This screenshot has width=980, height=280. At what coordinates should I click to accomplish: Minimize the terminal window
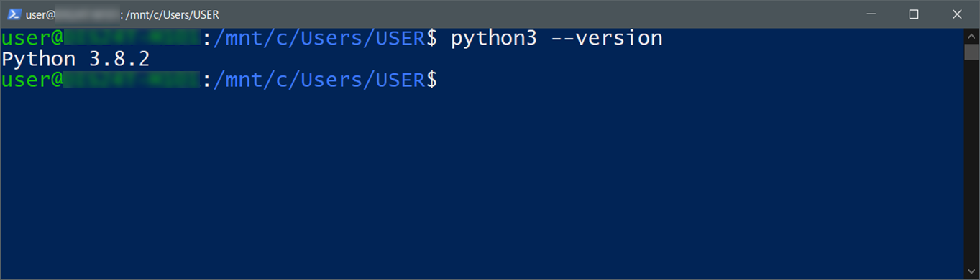(871, 14)
